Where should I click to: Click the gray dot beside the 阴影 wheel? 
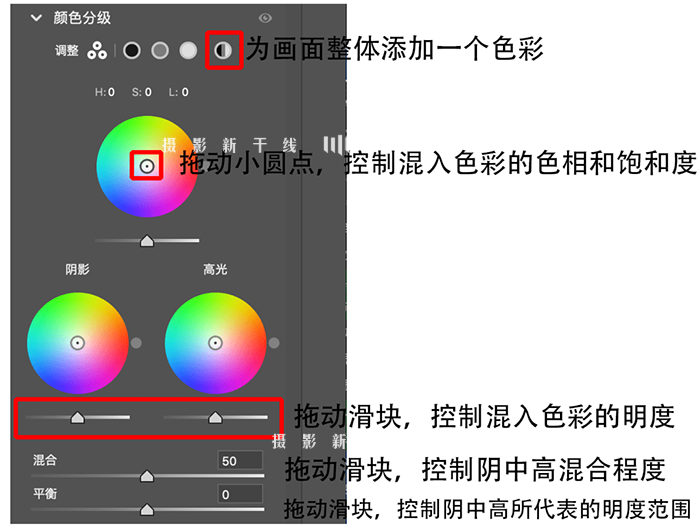[x=136, y=343]
